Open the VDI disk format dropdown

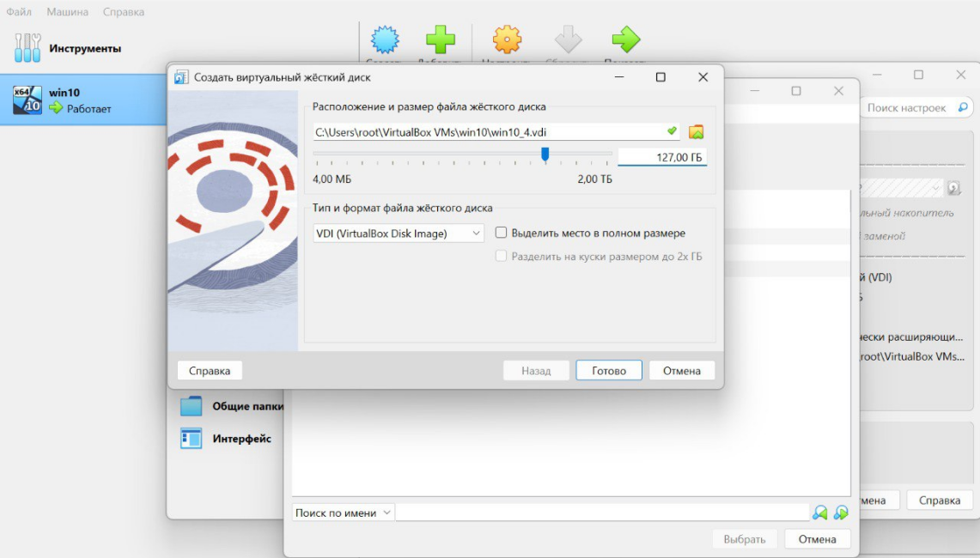(x=399, y=234)
